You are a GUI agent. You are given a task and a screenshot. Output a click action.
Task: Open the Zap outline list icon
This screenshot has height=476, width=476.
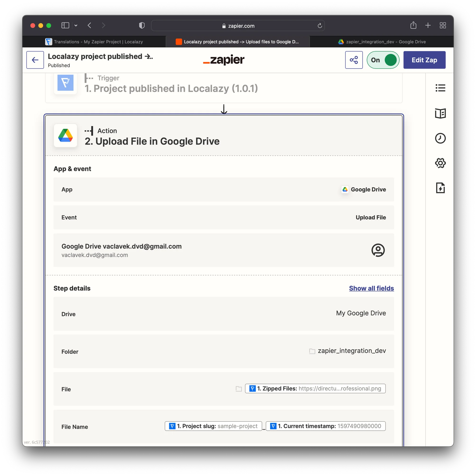point(440,88)
